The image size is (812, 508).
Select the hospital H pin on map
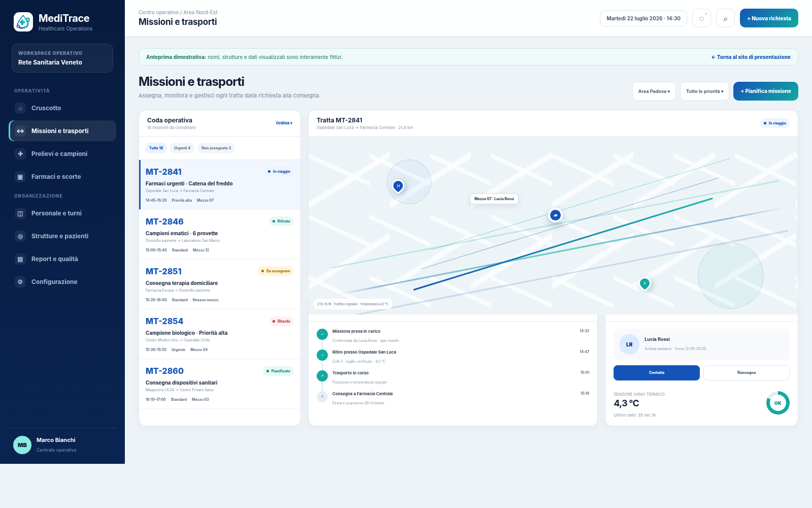click(398, 186)
